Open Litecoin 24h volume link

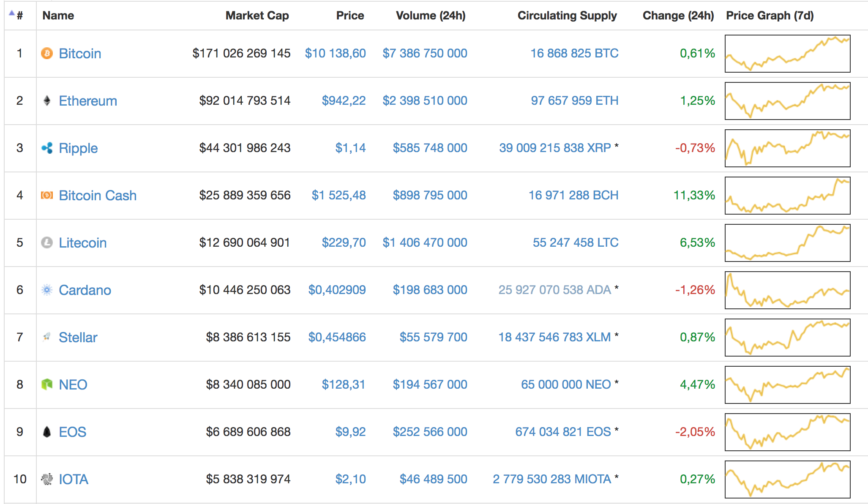[x=425, y=242]
